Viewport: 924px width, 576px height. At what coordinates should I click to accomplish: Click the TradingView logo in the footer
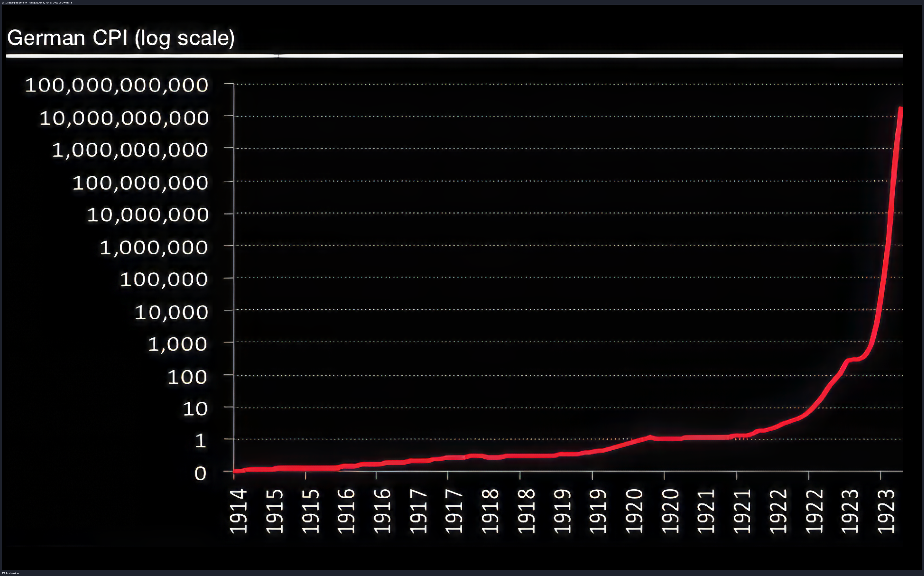click(10, 573)
